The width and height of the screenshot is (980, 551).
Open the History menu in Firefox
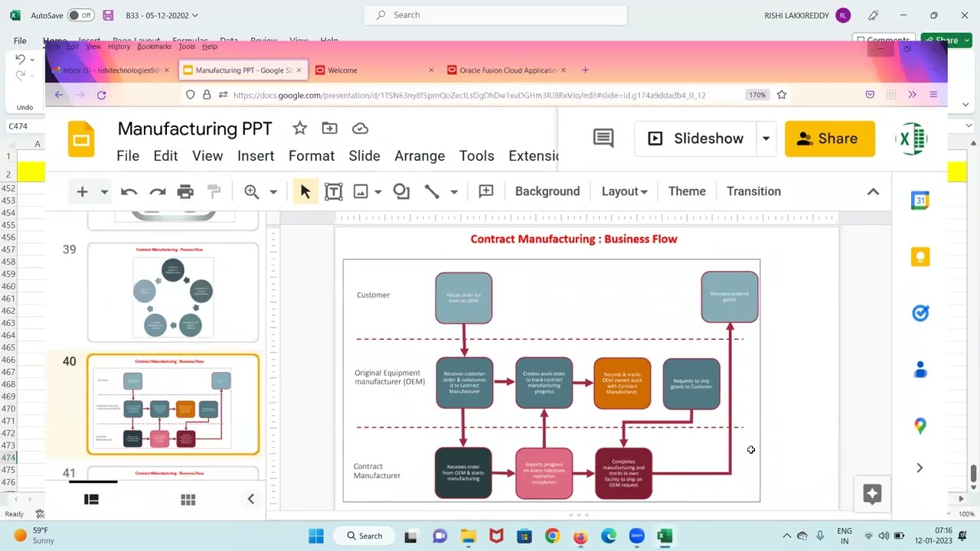(119, 47)
